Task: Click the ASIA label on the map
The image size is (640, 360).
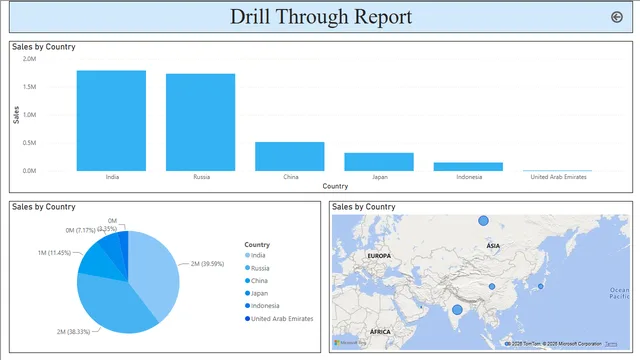Action: coord(493,246)
